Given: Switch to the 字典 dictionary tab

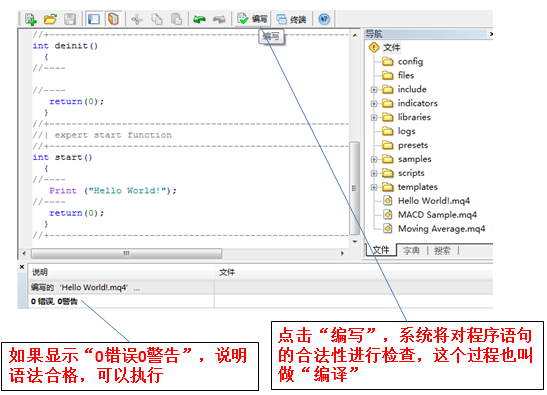Looking at the screenshot, I should 411,251.
